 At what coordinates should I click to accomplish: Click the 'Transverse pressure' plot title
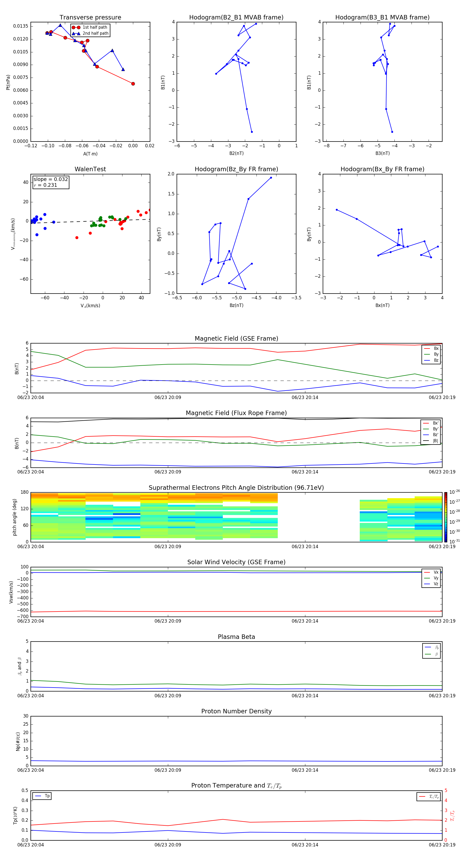click(x=90, y=18)
